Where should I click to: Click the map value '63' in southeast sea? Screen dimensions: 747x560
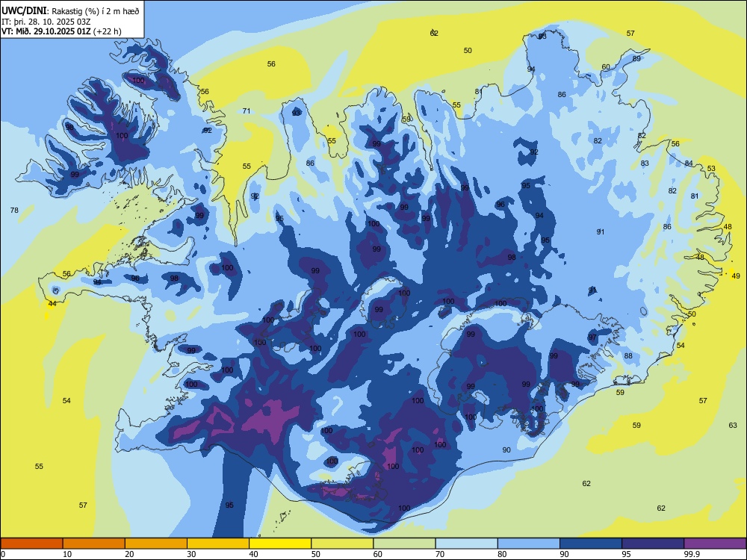tap(733, 426)
